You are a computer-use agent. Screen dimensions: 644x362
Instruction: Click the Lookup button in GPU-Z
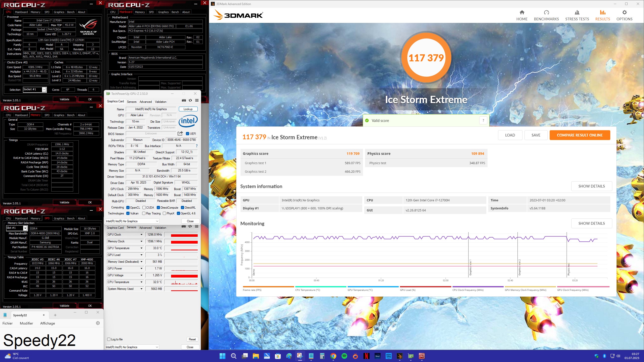188,109
